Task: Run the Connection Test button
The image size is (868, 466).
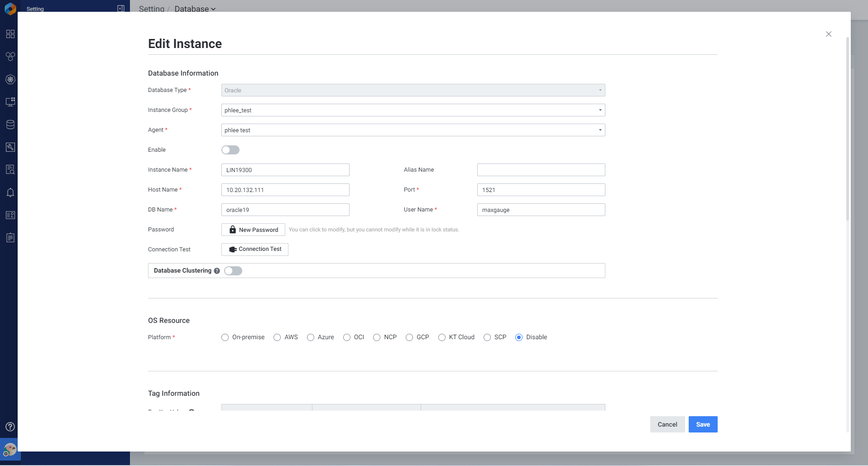Action: coord(255,250)
